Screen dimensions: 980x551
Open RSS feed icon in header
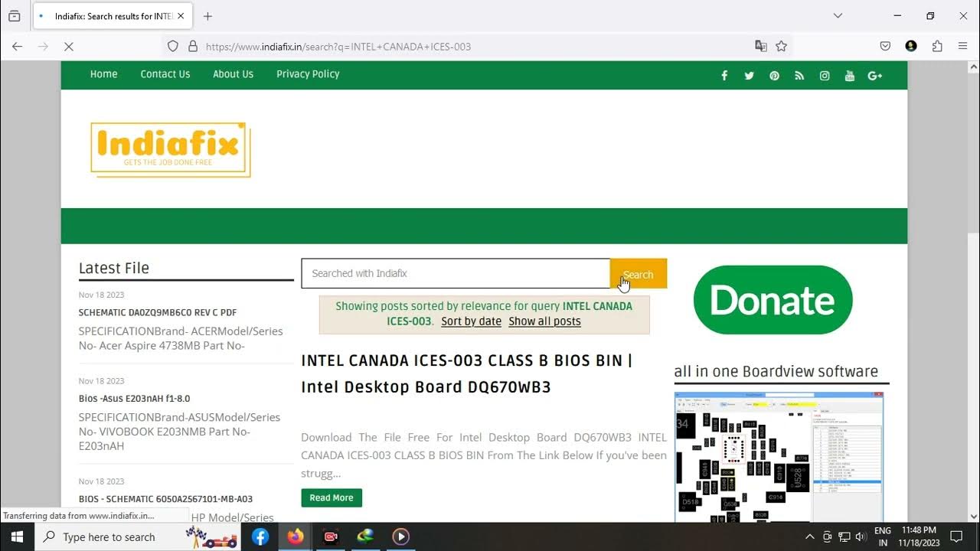tap(799, 75)
